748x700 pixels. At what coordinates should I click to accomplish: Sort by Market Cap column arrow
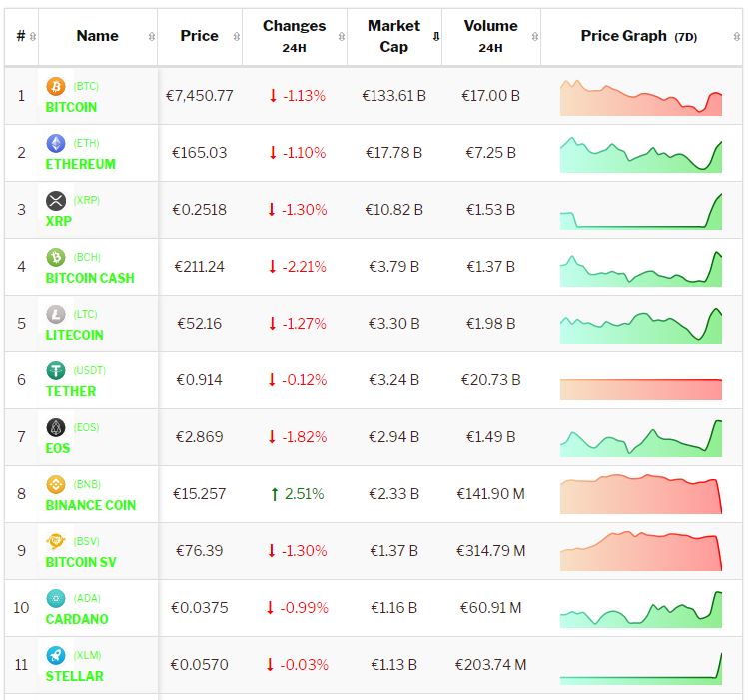point(435,37)
